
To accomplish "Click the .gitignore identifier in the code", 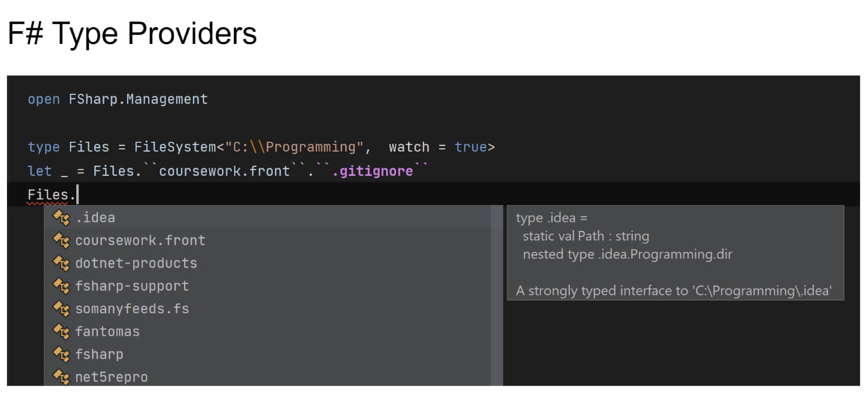I will (x=372, y=171).
